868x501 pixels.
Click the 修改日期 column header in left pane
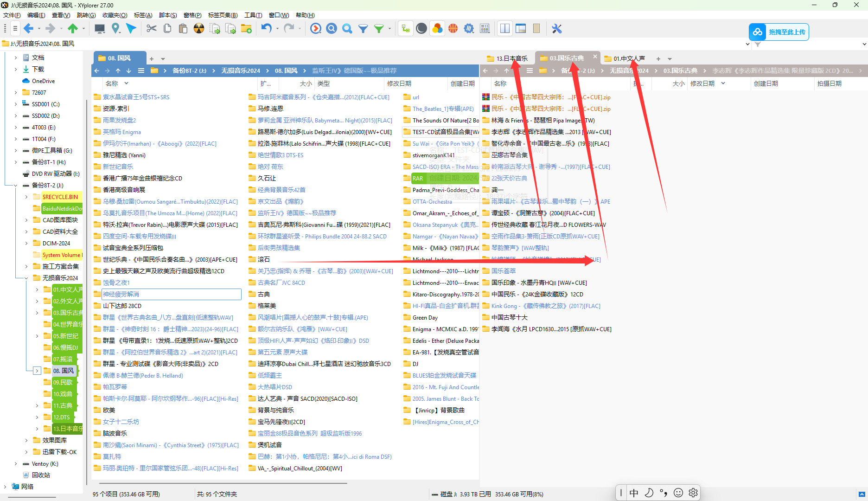coord(399,83)
